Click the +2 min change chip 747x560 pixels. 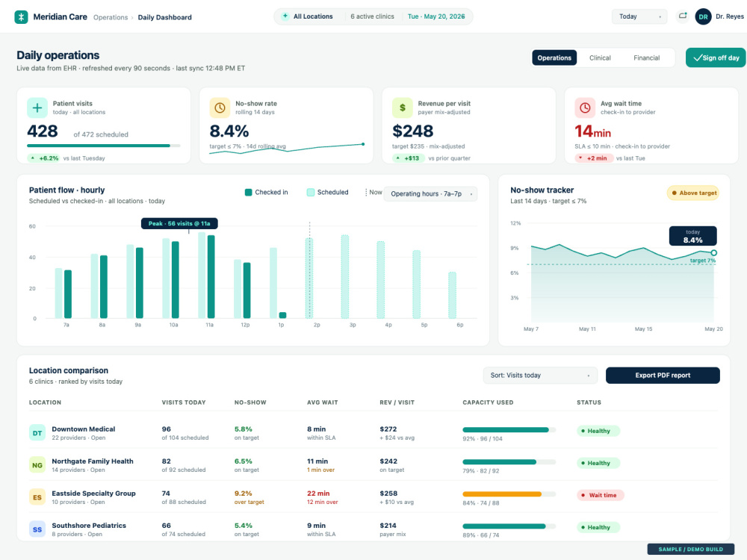pos(593,158)
